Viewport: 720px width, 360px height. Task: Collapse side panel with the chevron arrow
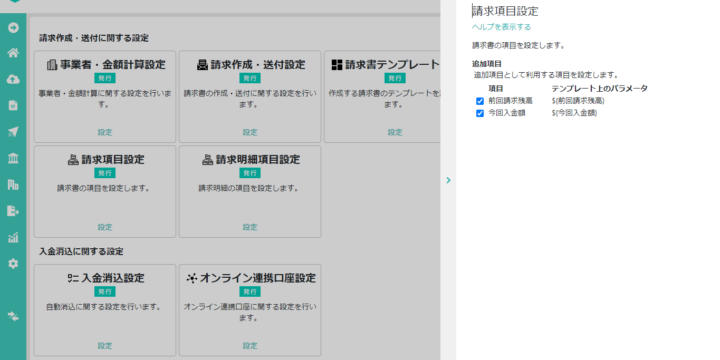[449, 180]
